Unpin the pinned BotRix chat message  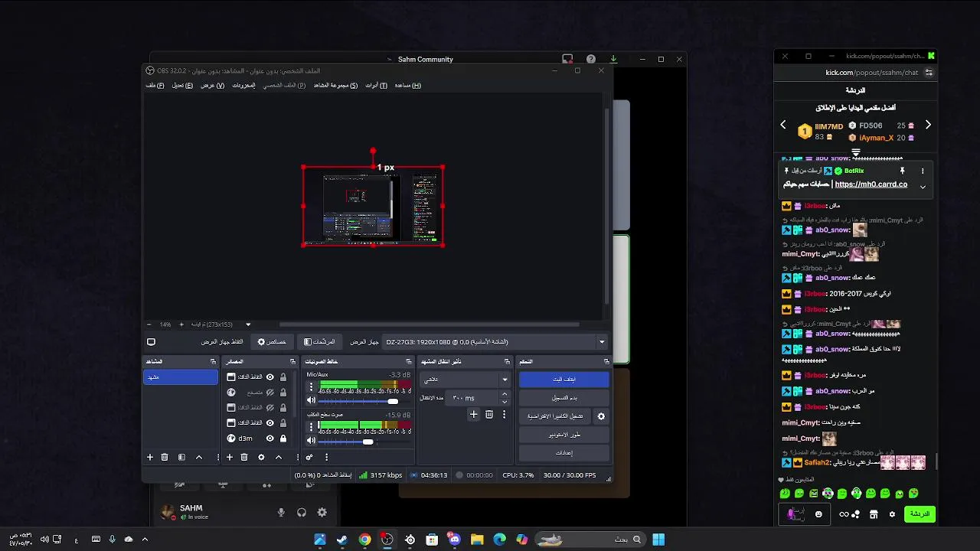tap(902, 171)
